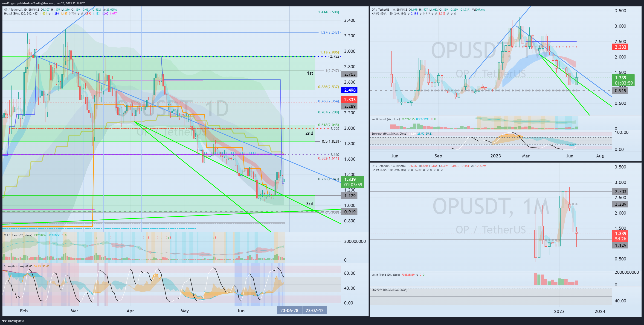Click the gray 2.289 price label on 1M chart
The height and width of the screenshot is (325, 644).
[621, 204]
